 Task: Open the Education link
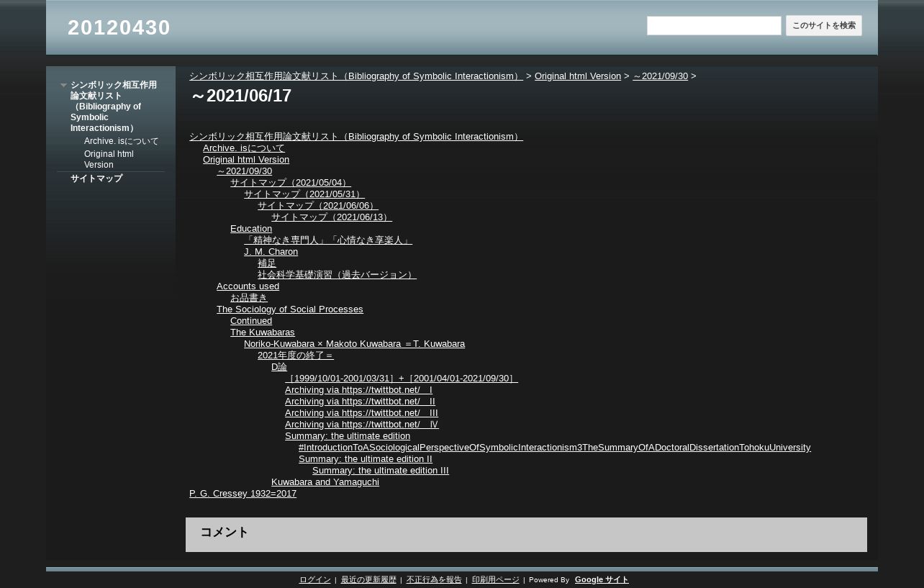pyautogui.click(x=251, y=229)
